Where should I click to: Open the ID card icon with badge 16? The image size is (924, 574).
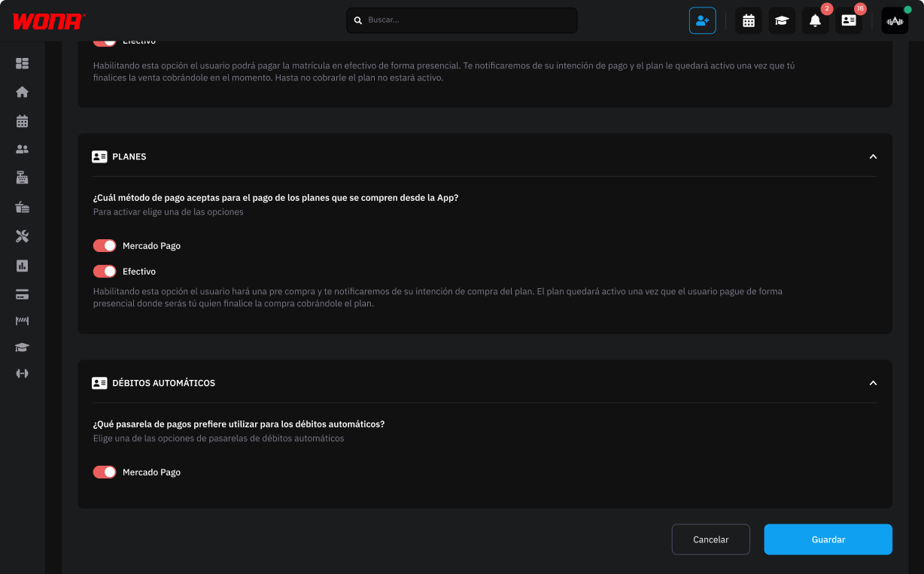(x=848, y=20)
